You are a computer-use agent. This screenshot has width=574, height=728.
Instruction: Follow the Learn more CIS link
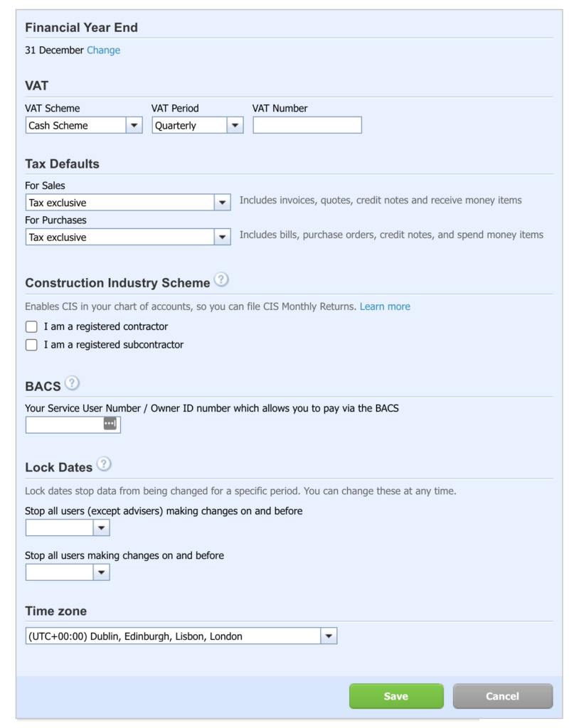(x=385, y=306)
